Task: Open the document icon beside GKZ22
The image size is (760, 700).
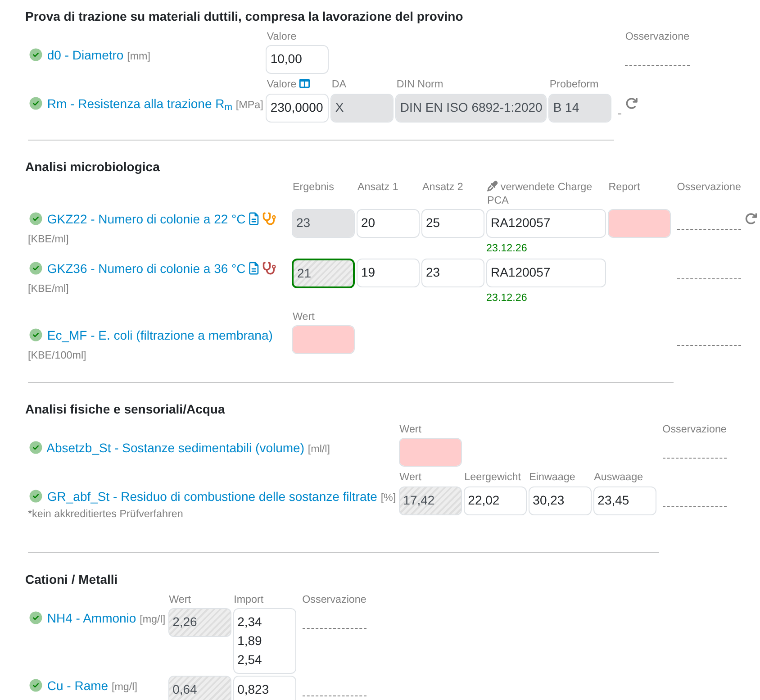Action: [254, 219]
